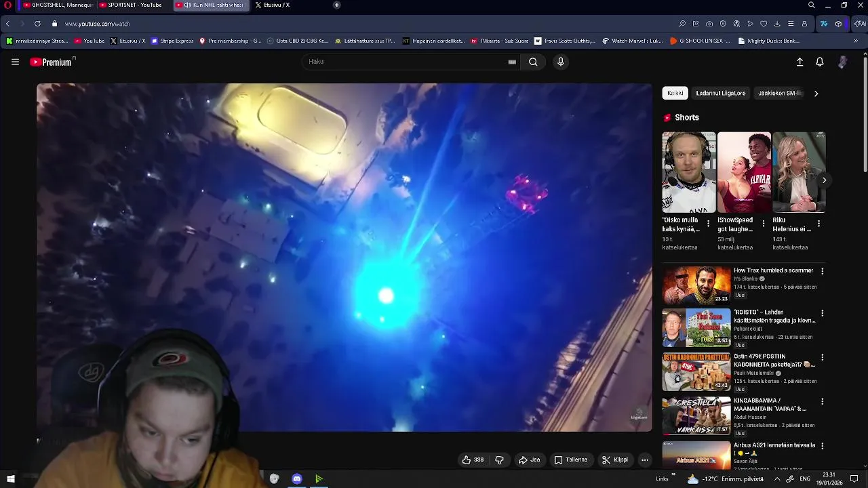
Task: Open the browser tab search magnifier
Action: (x=812, y=5)
